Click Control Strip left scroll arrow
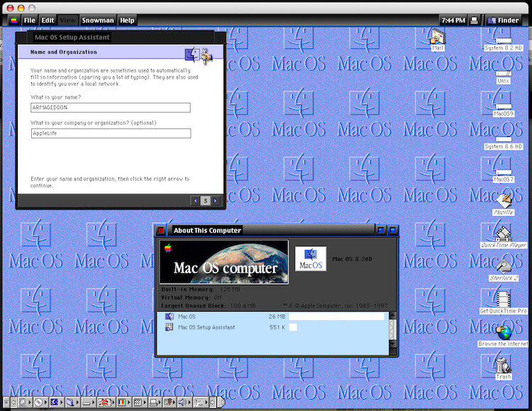This screenshot has height=411, width=532. [x=13, y=402]
